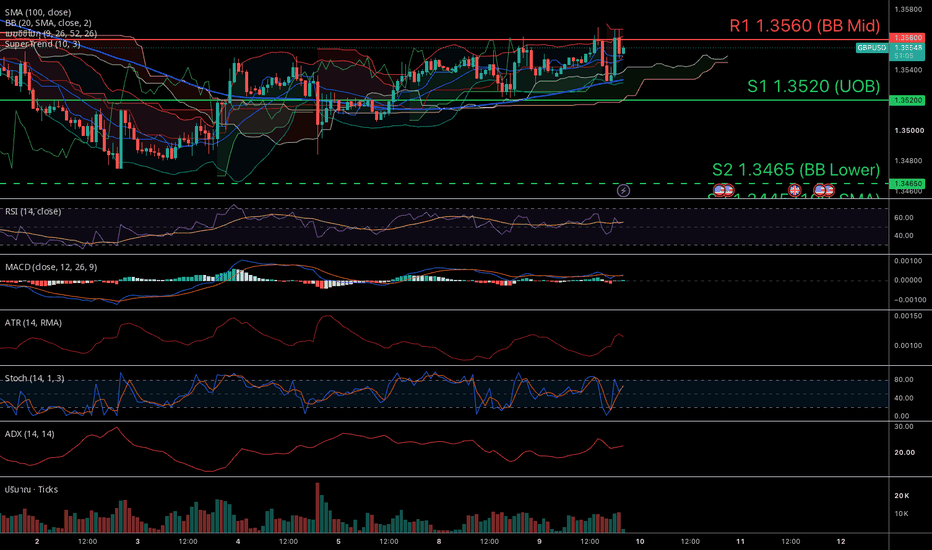Image resolution: width=932 pixels, height=550 pixels.
Task: Click the RSI (14, close) pane label
Action: (33, 211)
